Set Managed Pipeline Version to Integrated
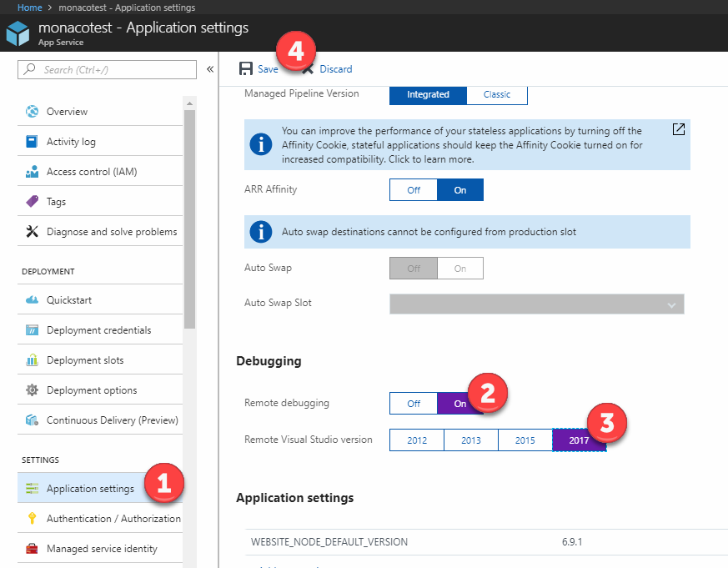 point(428,94)
